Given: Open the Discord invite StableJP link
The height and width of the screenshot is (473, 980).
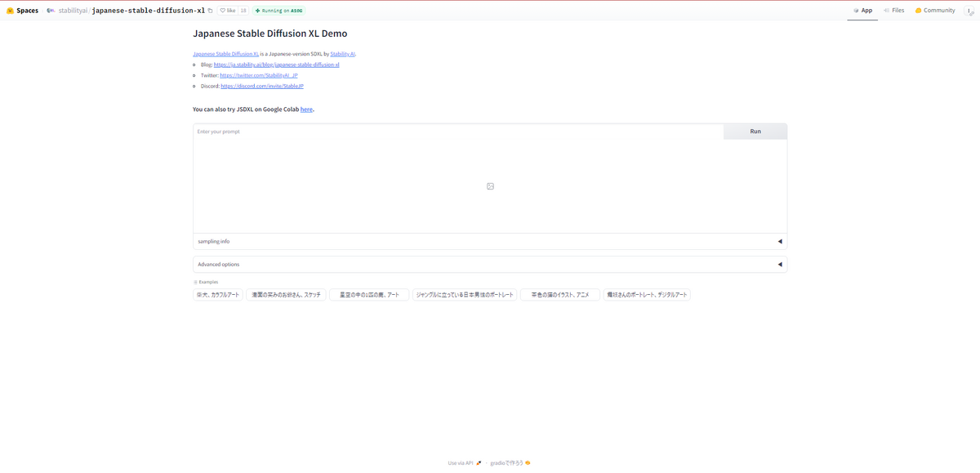Looking at the screenshot, I should click(x=261, y=86).
